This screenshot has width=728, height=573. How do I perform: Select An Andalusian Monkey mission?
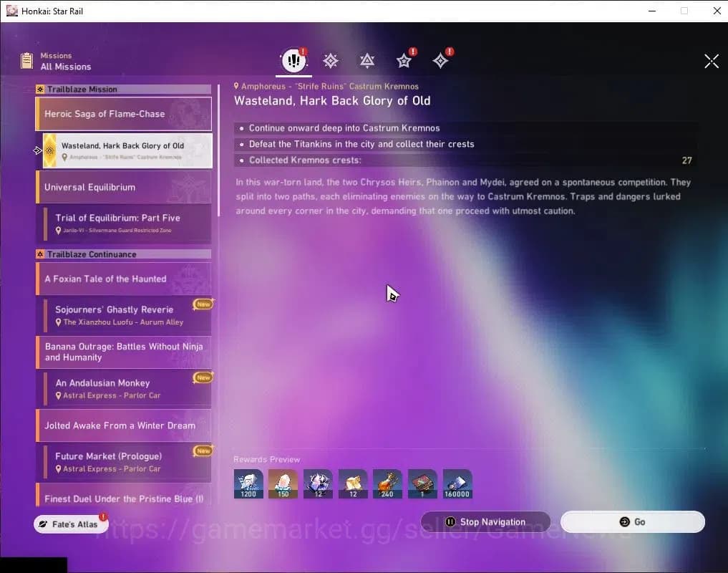127,388
